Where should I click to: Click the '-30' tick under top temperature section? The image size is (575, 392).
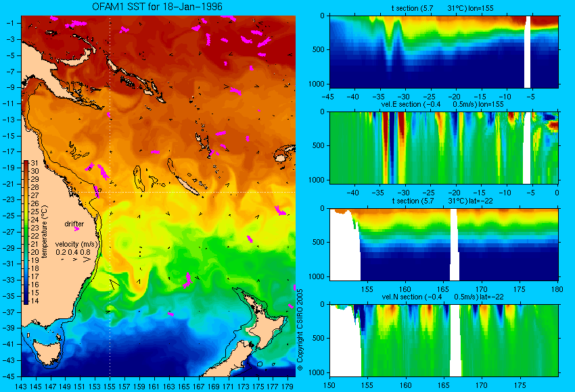[405, 97]
